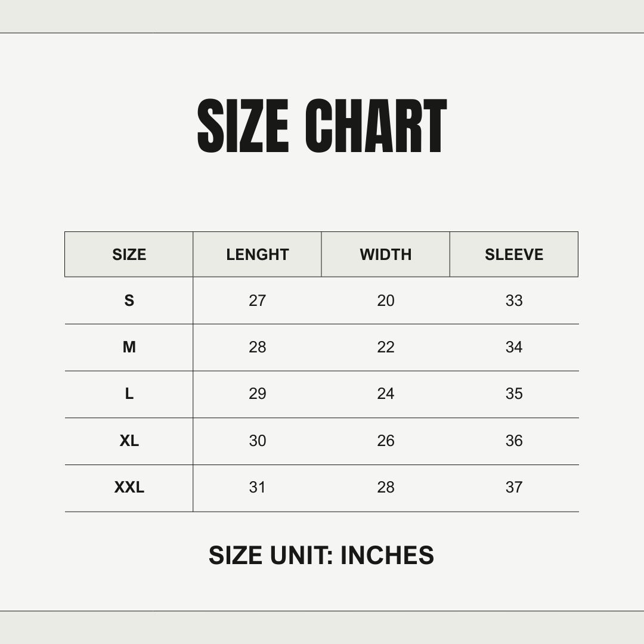Click width value 20 for size S

[x=386, y=301]
